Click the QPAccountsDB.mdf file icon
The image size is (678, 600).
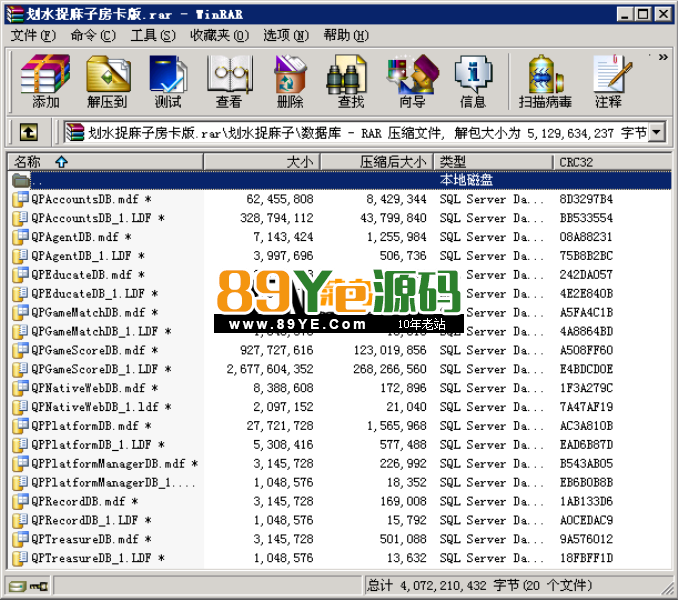(x=20, y=199)
